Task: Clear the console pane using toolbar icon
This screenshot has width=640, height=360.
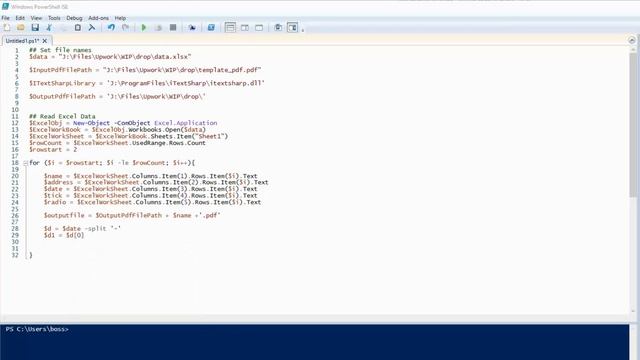Action: 92,28
